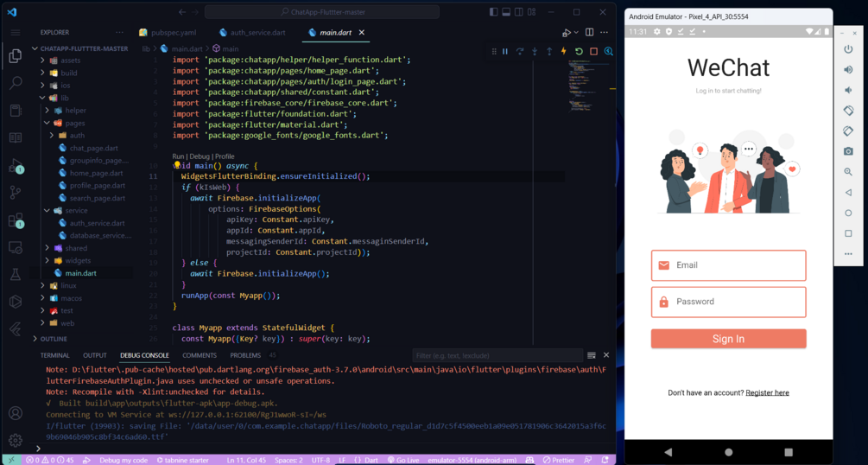The height and width of the screenshot is (465, 868).
Task: Click the Sign In button in emulator
Action: (728, 339)
